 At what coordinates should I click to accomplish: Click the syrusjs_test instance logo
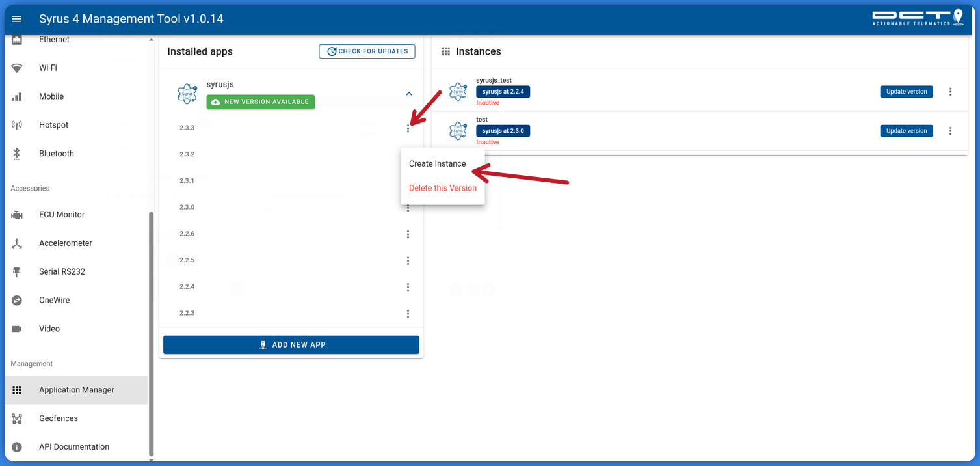(x=458, y=91)
